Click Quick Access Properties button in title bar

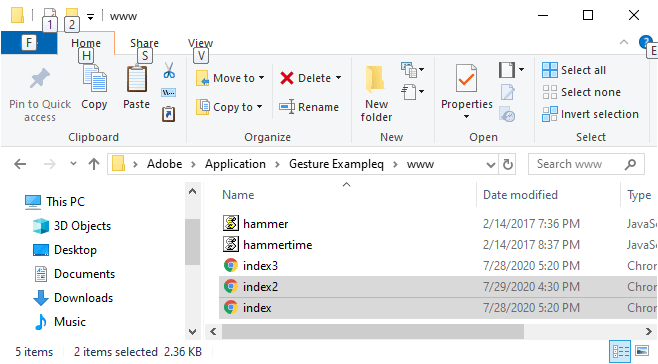click(x=50, y=15)
